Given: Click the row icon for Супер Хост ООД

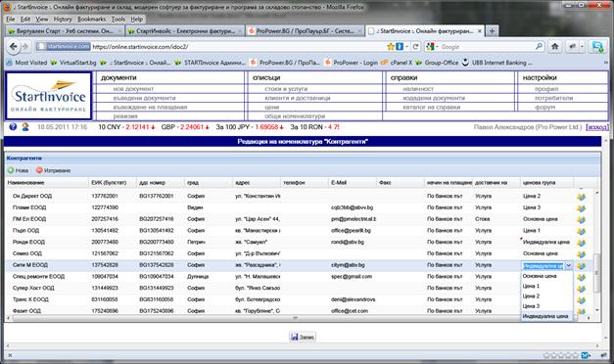Looking at the screenshot, I should click(581, 289).
